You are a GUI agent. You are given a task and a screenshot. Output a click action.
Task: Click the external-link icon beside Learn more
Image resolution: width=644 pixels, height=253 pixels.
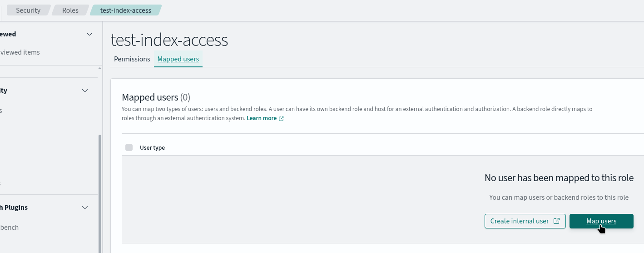[281, 118]
